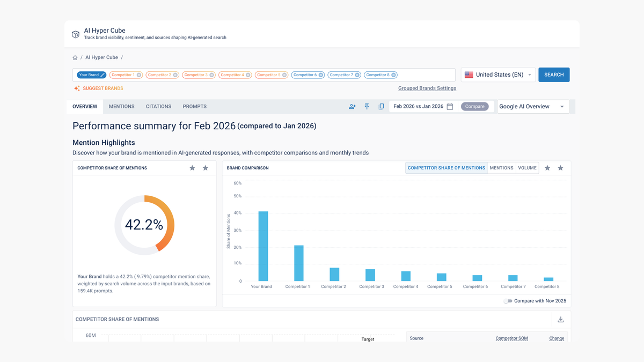This screenshot has width=644, height=362.
Task: Remove the Competitor 1 brand tag
Action: click(x=139, y=75)
